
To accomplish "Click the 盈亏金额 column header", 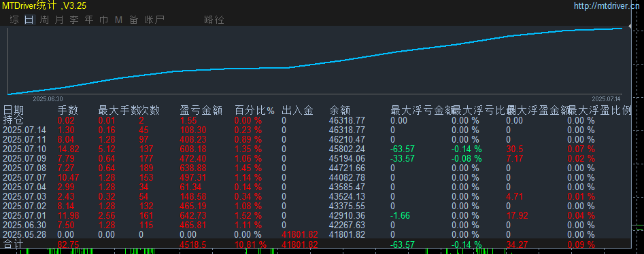I will click(201, 110).
